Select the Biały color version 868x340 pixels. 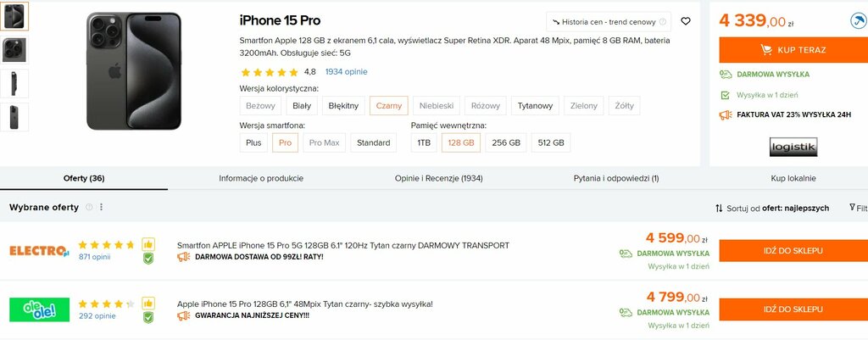tap(302, 106)
